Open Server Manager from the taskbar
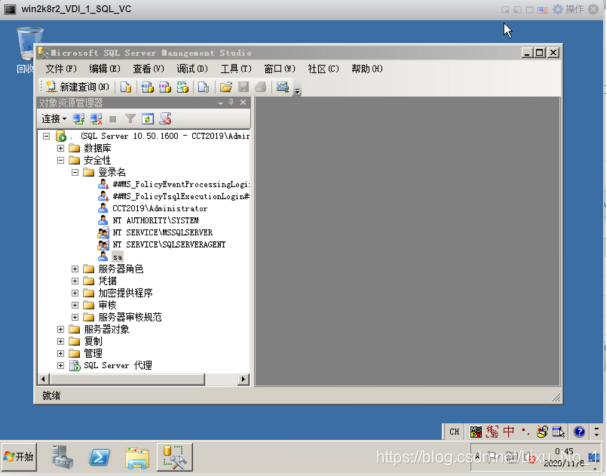607x476 pixels. 62,457
